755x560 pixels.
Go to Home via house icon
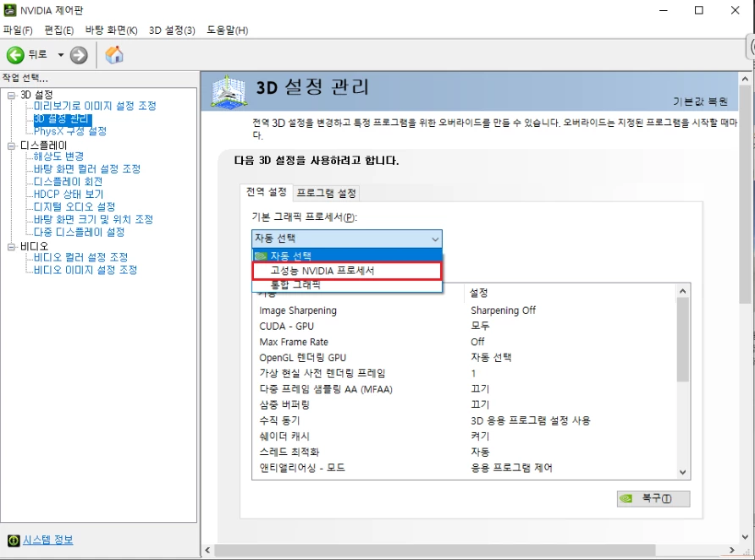pos(114,55)
